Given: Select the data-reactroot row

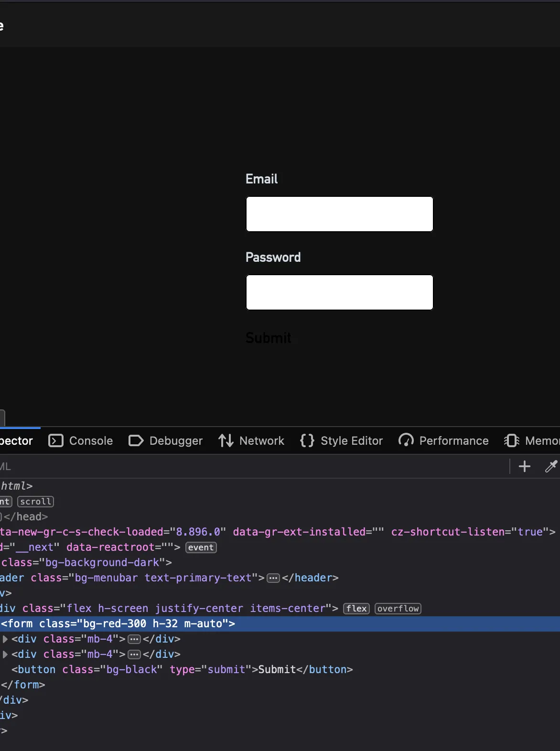Looking at the screenshot, I should [x=280, y=547].
